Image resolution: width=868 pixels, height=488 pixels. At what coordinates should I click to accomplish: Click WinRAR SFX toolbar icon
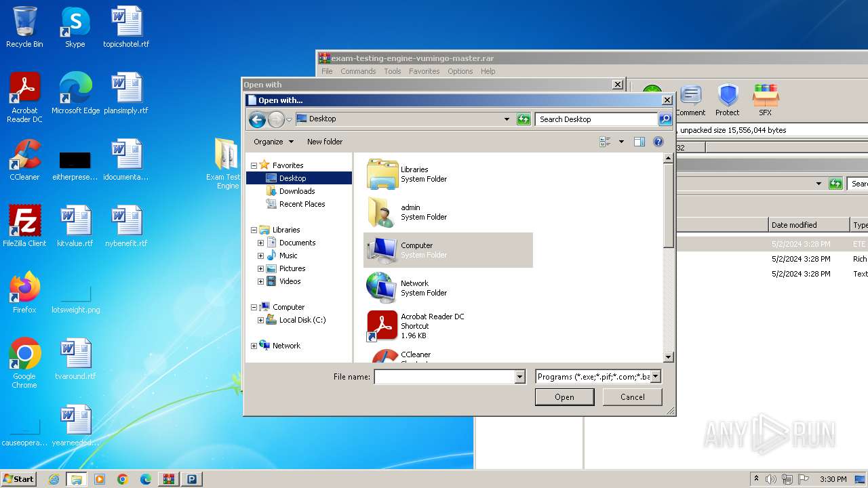(765, 100)
